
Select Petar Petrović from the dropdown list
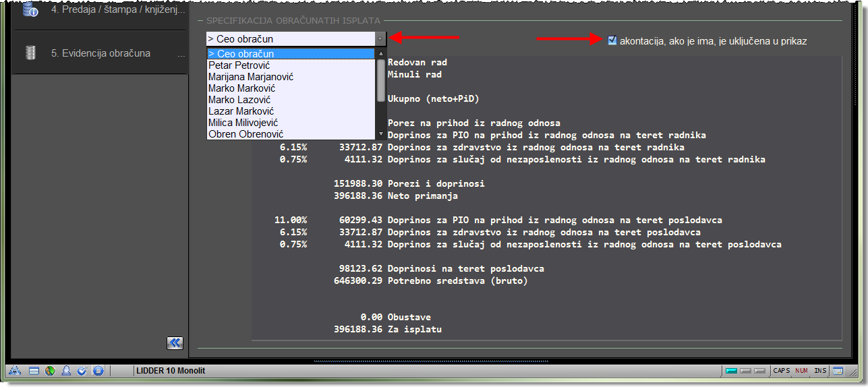pyautogui.click(x=290, y=65)
